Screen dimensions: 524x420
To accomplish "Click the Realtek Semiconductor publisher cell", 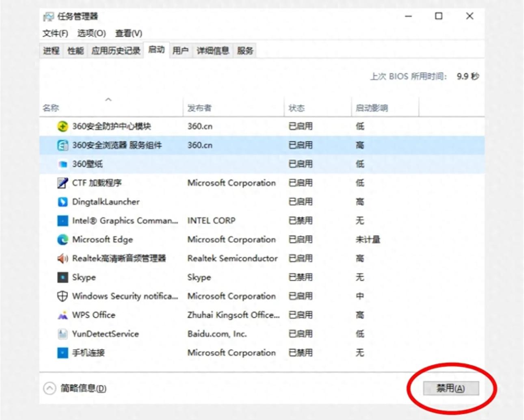I will [232, 258].
